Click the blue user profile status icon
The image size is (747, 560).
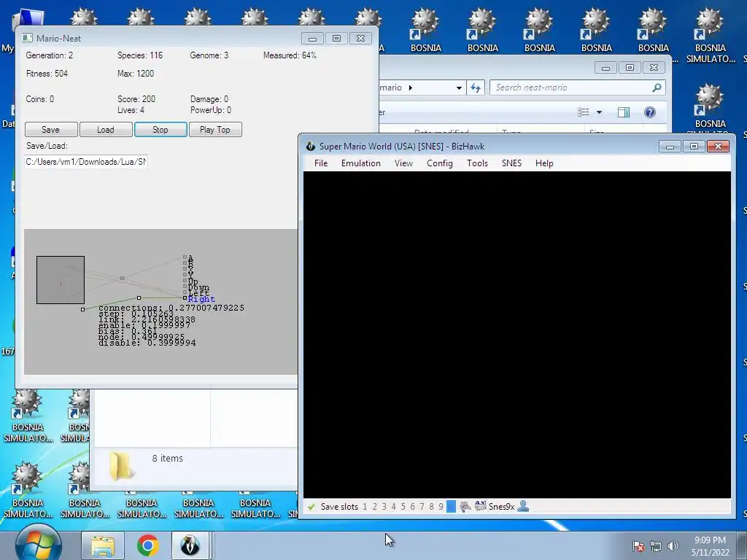[x=523, y=506]
